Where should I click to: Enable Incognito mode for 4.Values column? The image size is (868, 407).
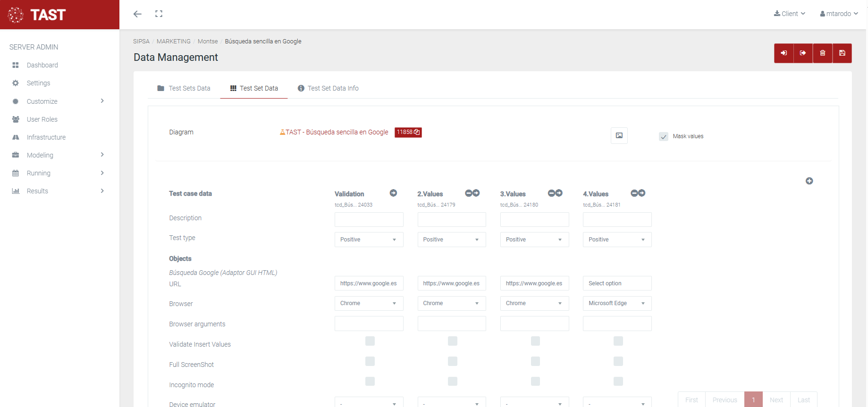(618, 381)
